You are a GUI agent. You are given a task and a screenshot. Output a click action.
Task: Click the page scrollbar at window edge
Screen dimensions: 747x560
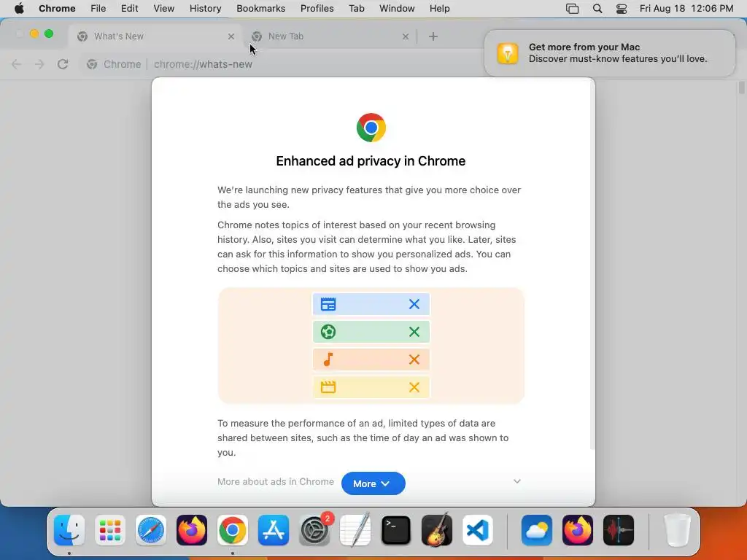point(742,87)
